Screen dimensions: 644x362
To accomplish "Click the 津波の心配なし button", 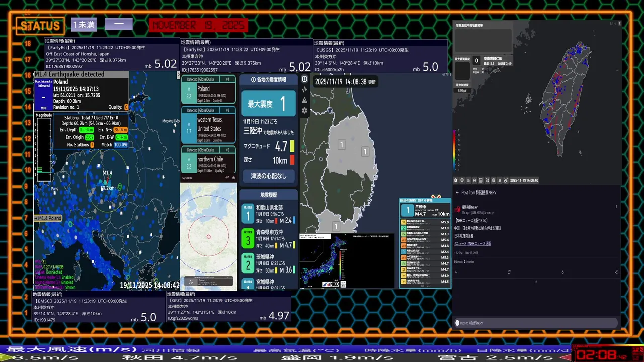I will pyautogui.click(x=269, y=176).
